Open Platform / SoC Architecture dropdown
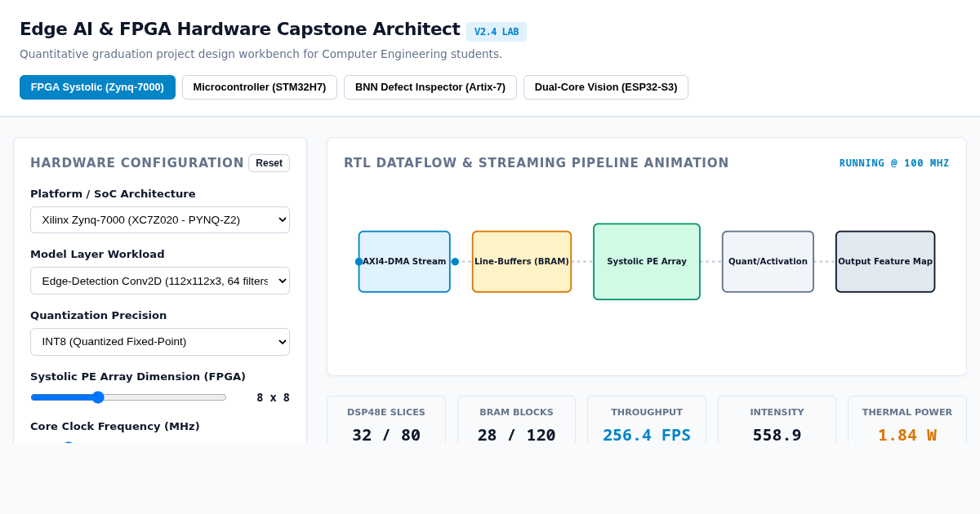This screenshot has width=980, height=514. coord(160,220)
